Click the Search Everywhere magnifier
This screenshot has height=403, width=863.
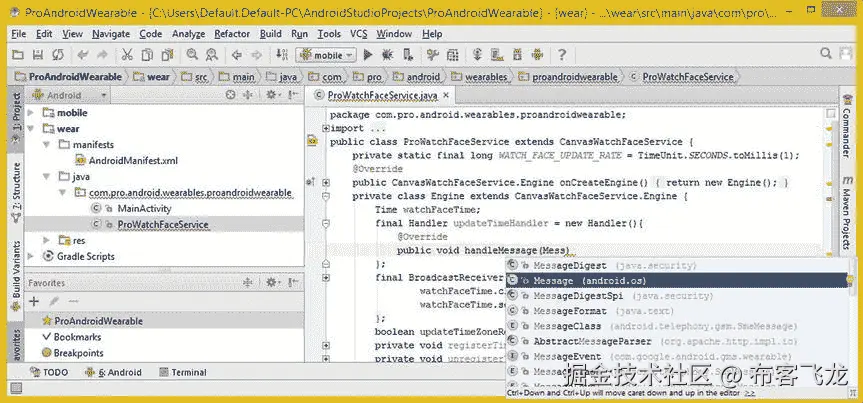click(826, 53)
